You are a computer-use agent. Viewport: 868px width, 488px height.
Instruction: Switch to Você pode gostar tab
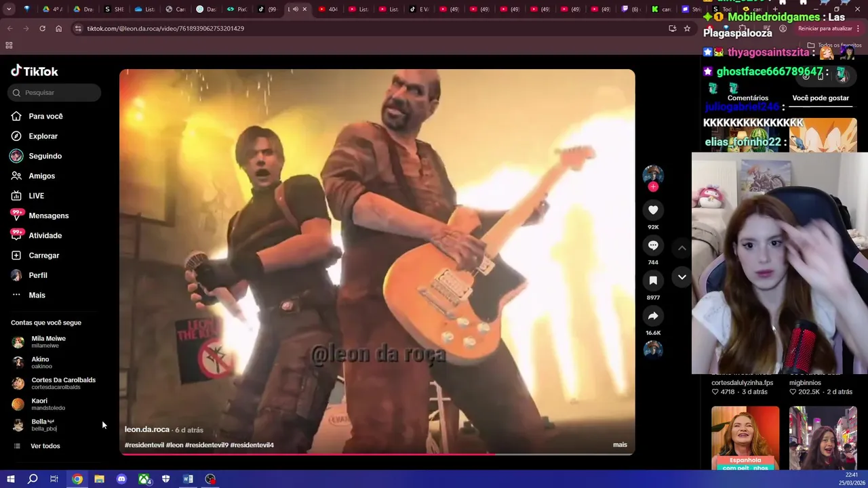(x=821, y=98)
